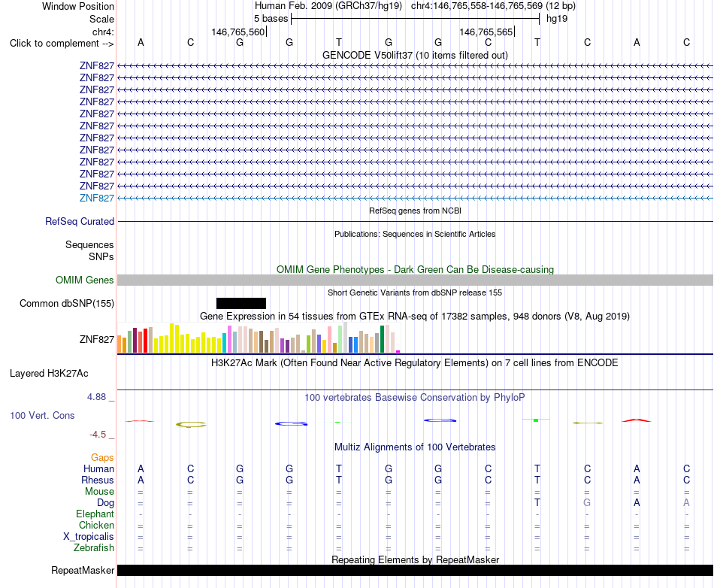Click the chr4: ruler label
The height and width of the screenshot is (588, 714).
click(103, 32)
